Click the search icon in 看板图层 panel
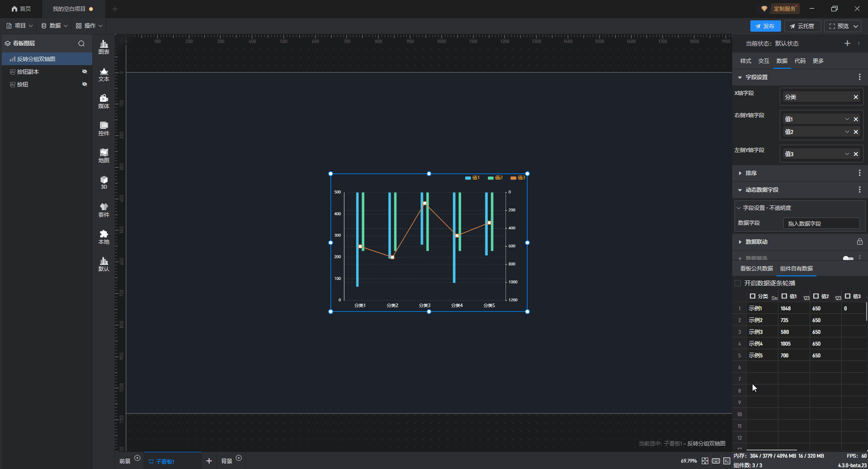This screenshot has height=469, width=868. tap(81, 43)
